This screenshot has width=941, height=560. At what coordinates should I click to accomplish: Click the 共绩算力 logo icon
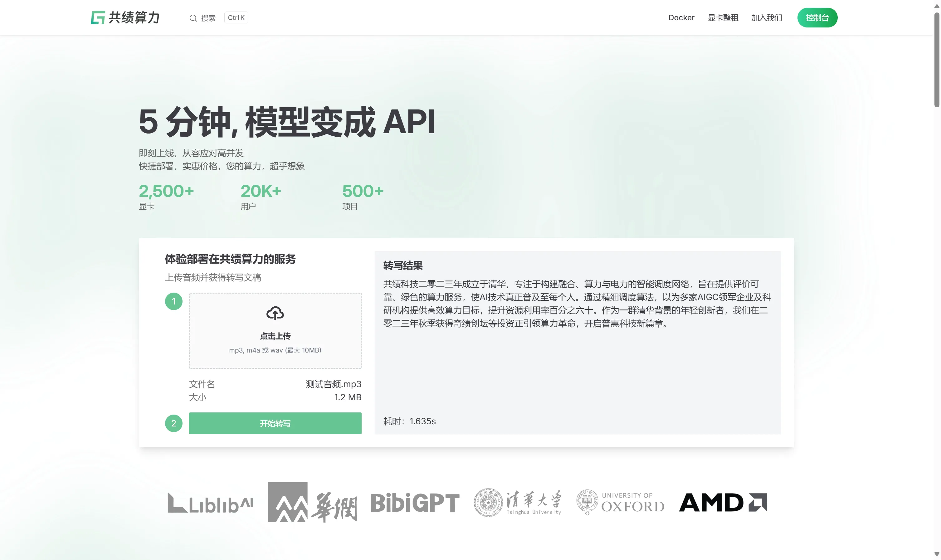pyautogui.click(x=98, y=17)
